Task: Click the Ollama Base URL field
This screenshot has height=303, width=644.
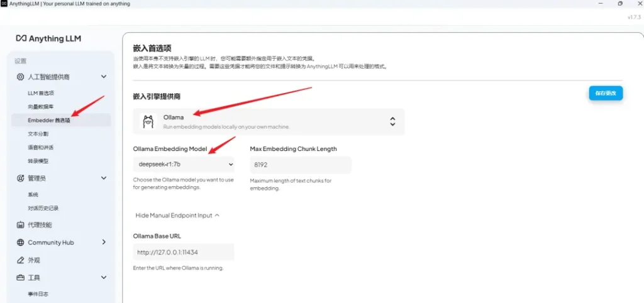Action: coord(184,252)
